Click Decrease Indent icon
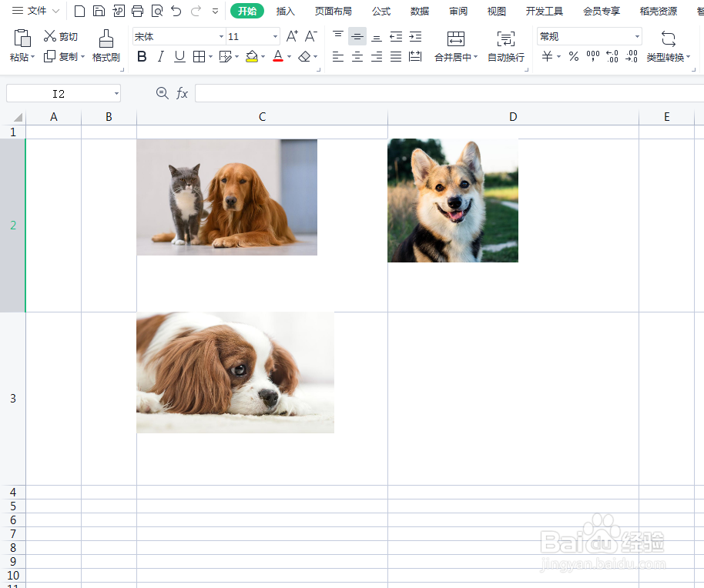The width and height of the screenshot is (704, 588). (x=396, y=36)
